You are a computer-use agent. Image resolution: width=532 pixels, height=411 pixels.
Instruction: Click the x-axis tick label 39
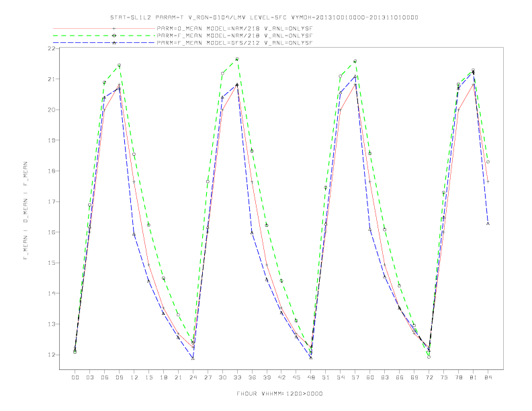pyautogui.click(x=267, y=377)
